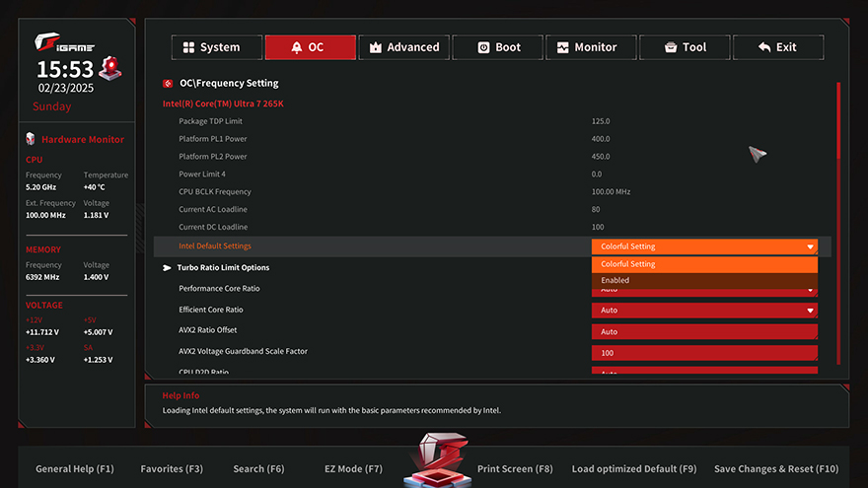Viewport: 868px width, 488px height.
Task: Go to the Monitor tab
Action: click(x=591, y=47)
